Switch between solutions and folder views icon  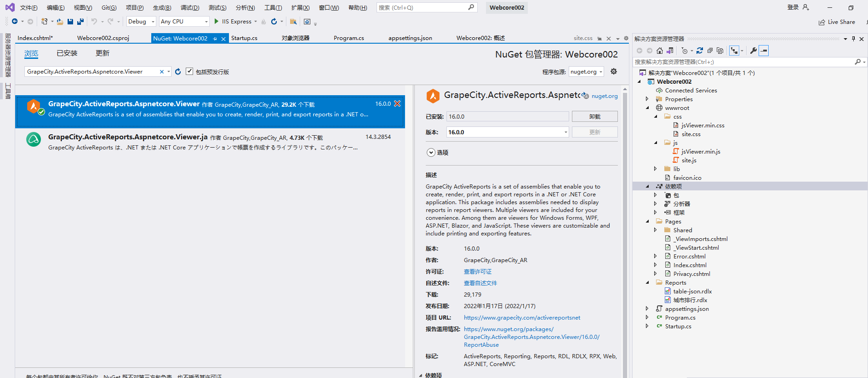click(x=670, y=51)
